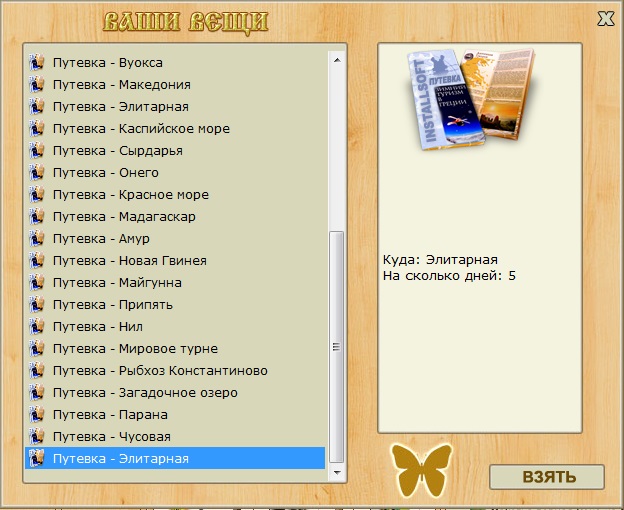The height and width of the screenshot is (510, 624).
Task: Click the golden butterfly icon
Action: pyautogui.click(x=421, y=470)
